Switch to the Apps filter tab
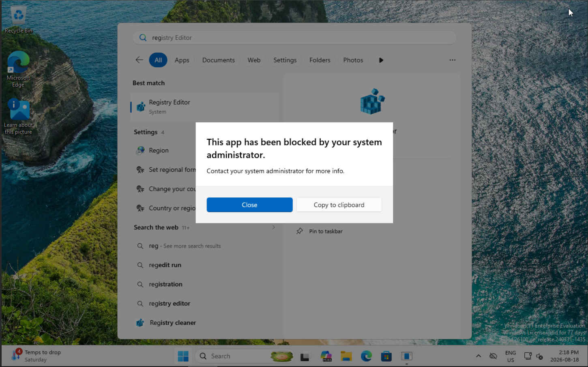The width and height of the screenshot is (588, 367). [182, 60]
